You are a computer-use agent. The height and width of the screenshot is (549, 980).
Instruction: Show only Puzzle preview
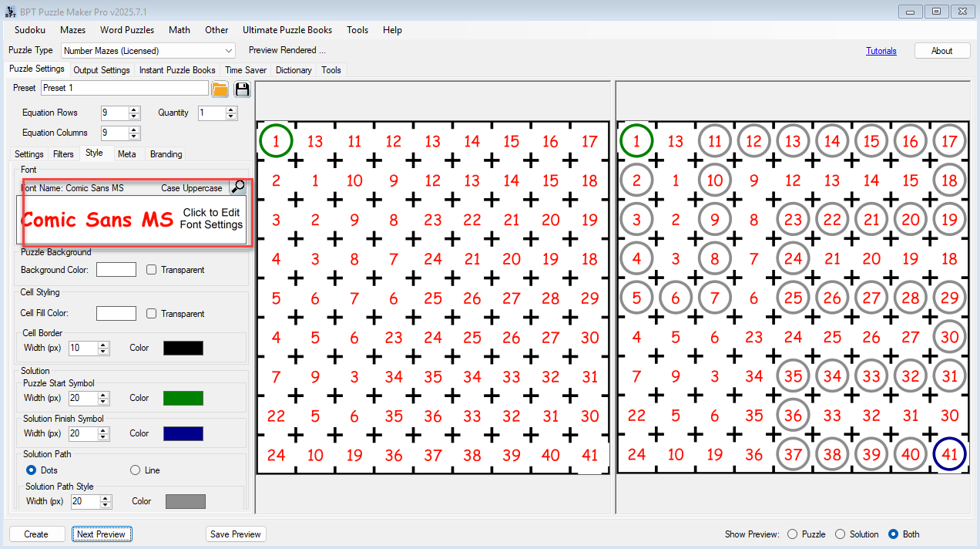[x=792, y=534]
